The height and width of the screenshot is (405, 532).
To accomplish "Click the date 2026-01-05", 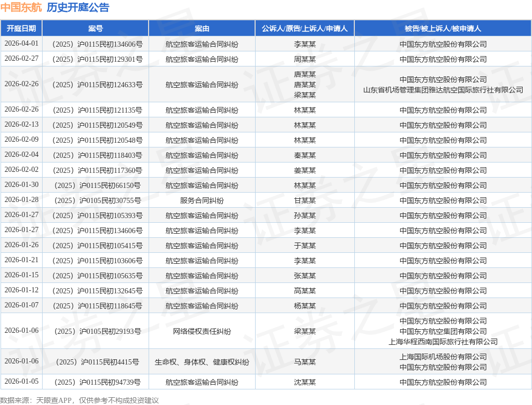I will click(21, 381).
